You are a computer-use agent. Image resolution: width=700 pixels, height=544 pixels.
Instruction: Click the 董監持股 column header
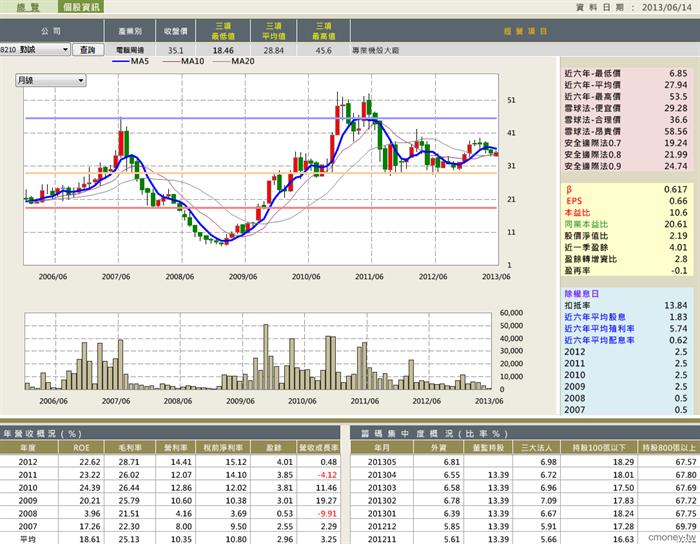[x=488, y=448]
